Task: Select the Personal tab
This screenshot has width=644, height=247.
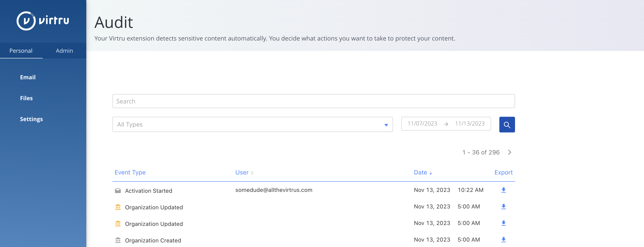Action: [x=21, y=51]
